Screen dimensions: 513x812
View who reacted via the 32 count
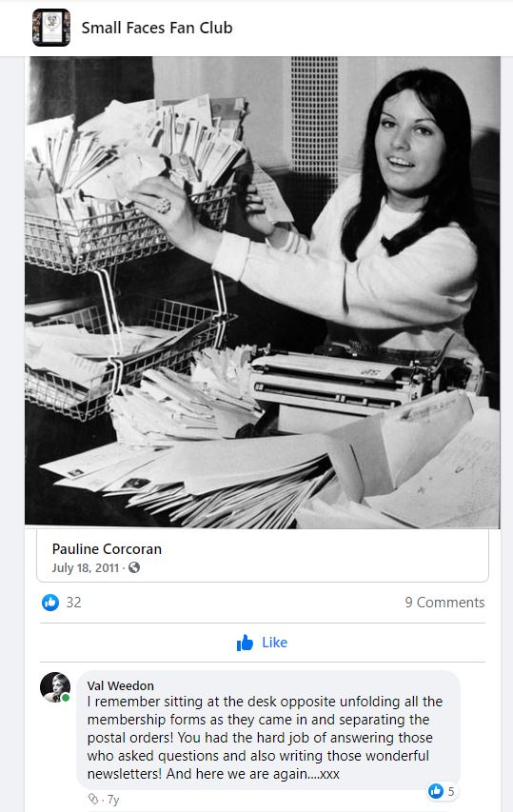tap(73, 603)
